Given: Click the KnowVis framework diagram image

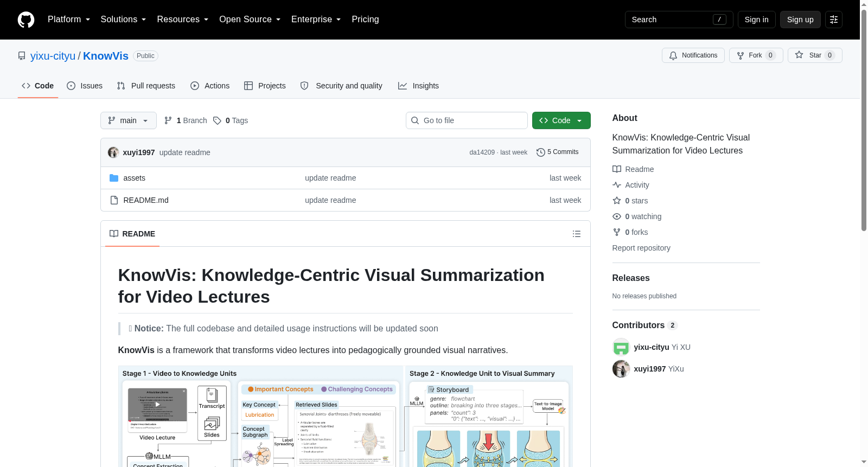Looking at the screenshot, I should 346,417.
